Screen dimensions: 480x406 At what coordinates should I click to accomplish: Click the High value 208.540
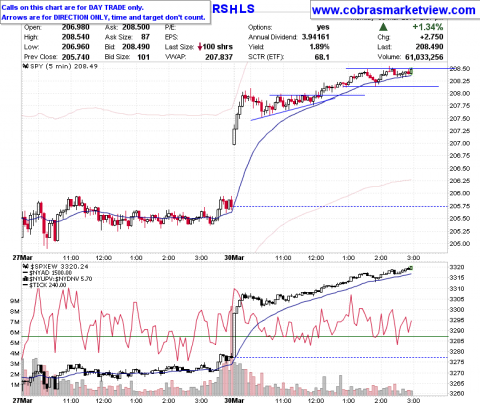click(x=76, y=37)
